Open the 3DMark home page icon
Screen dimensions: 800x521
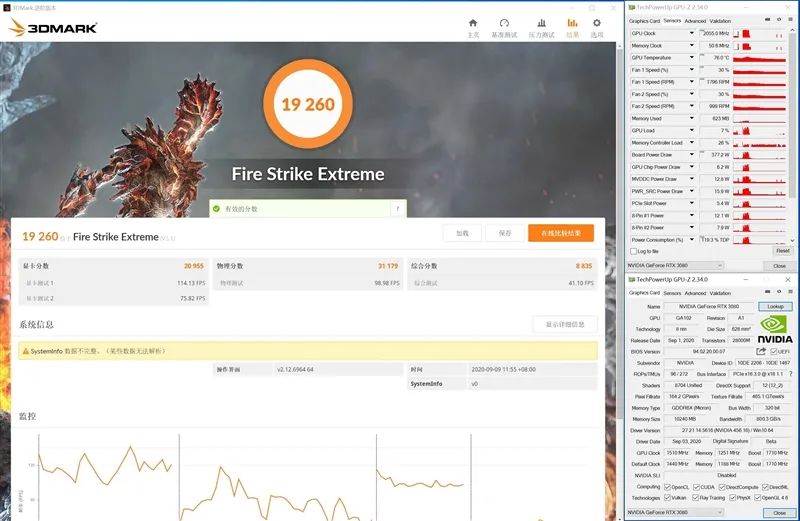click(473, 23)
